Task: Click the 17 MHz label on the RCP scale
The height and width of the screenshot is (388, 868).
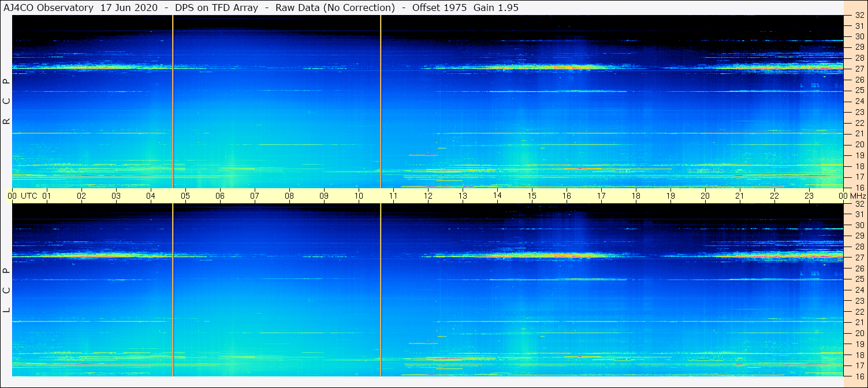Action: (859, 177)
